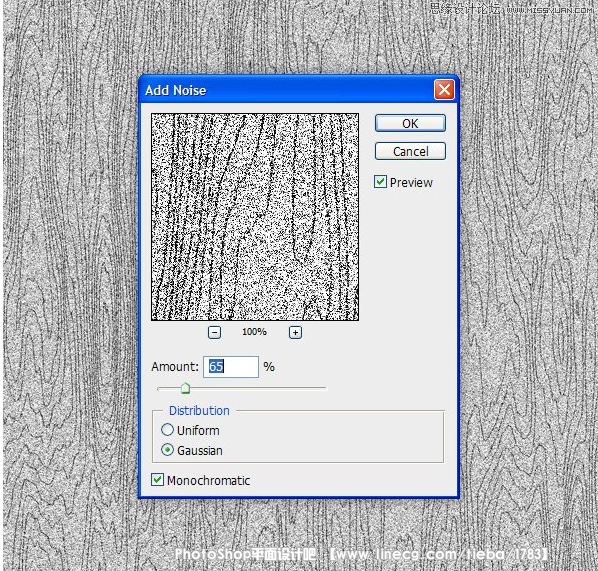This screenshot has width=598, height=571.
Task: Select Gaussian distribution
Action: [x=167, y=450]
